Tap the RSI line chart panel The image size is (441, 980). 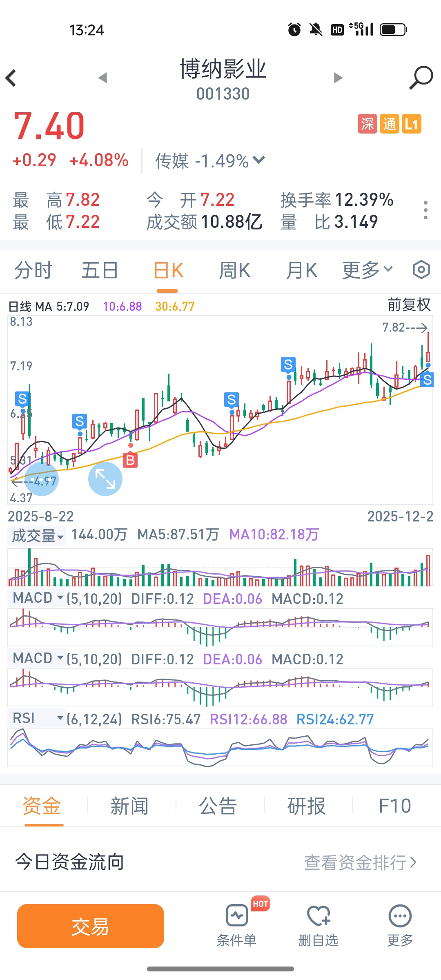(x=220, y=748)
